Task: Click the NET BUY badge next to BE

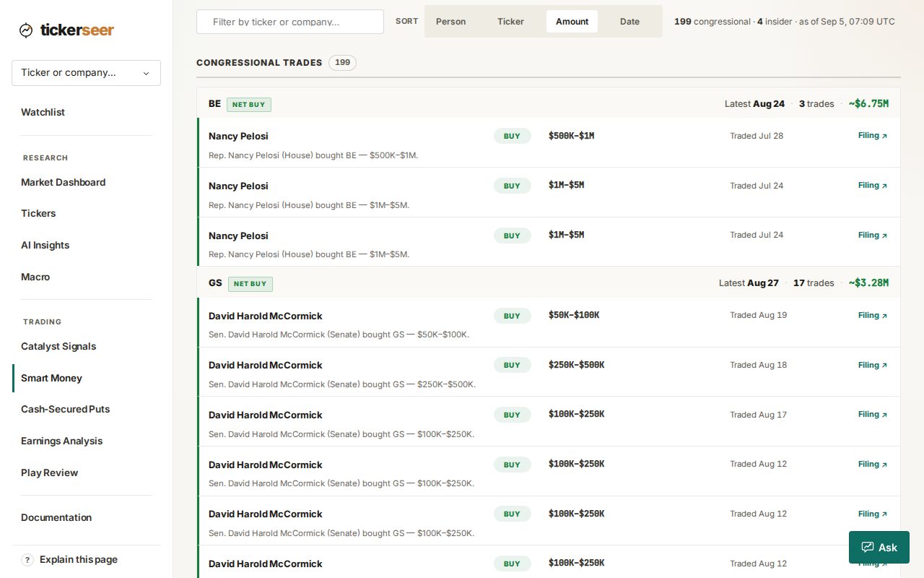Action: 249,105
